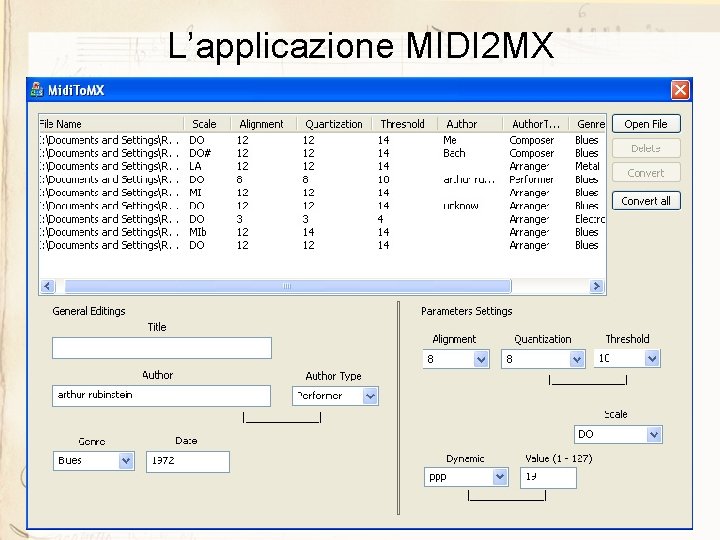Click the AuthorT... column header
The height and width of the screenshot is (540, 720).
click(536, 124)
